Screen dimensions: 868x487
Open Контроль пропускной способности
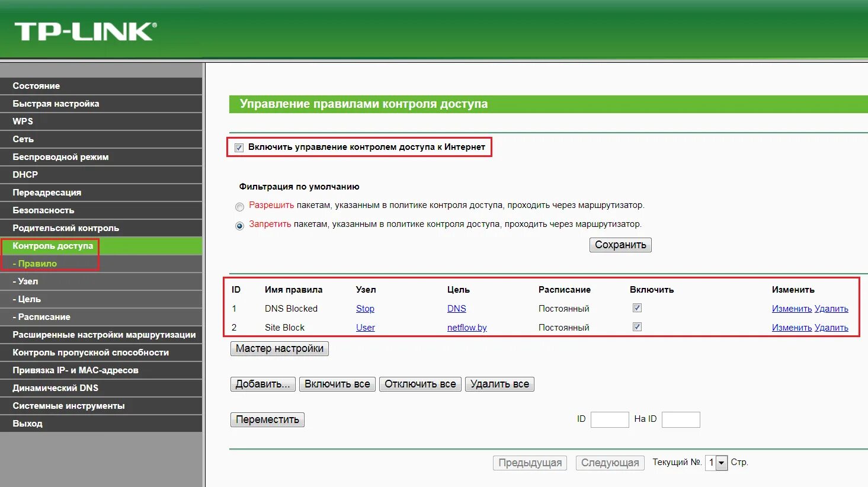tap(101, 353)
